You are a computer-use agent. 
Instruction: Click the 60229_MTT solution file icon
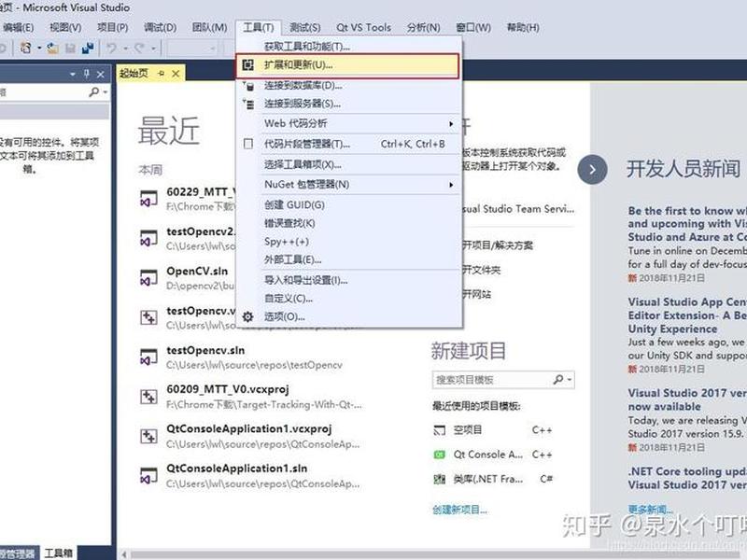click(148, 199)
